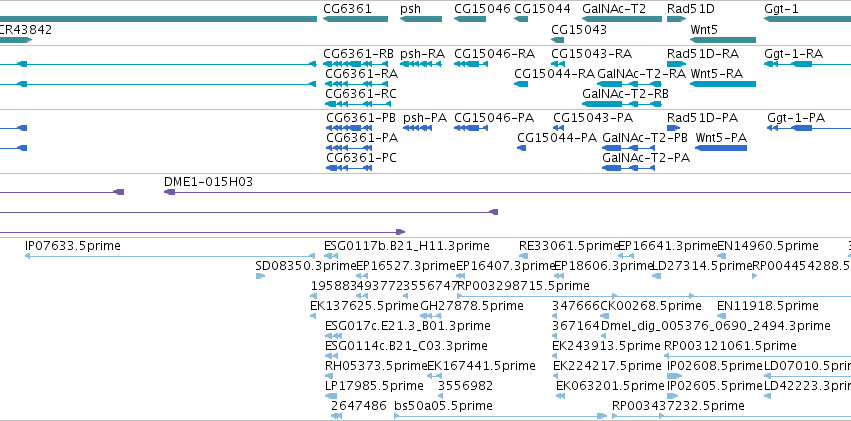Image resolution: width=851 pixels, height=421 pixels.
Task: Select the psh-PA protein label
Action: pos(425,118)
